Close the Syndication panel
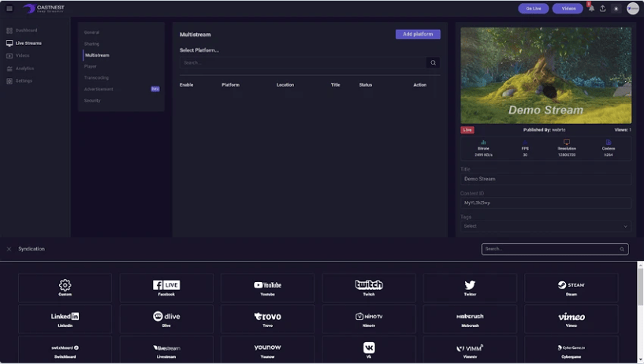This screenshot has height=364, width=644. [x=9, y=249]
